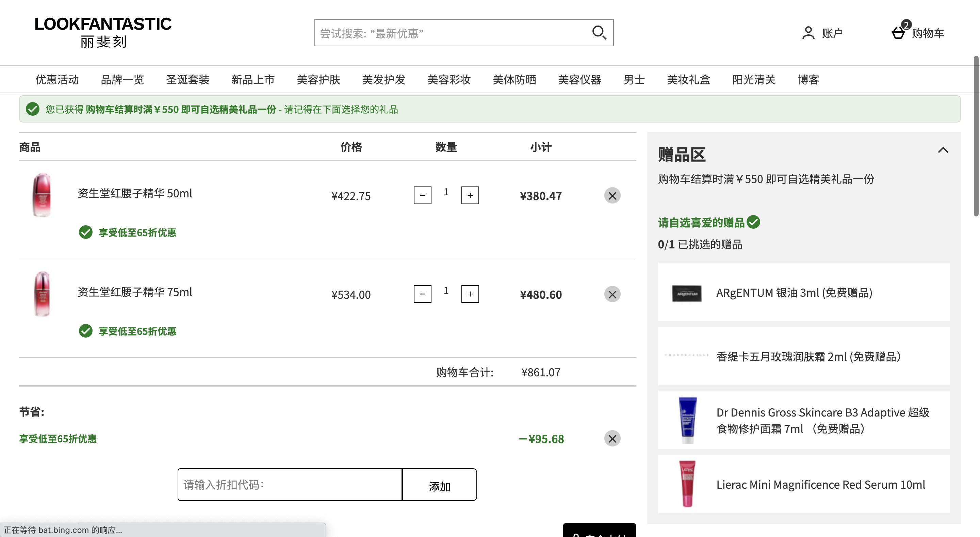
Task: Click the 享受低至65折优惠 savings label
Action: point(58,439)
